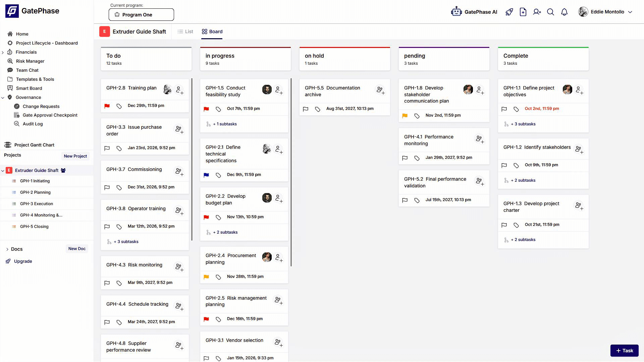
Task: Expand the Financials sidebar item
Action: pyautogui.click(x=3, y=52)
